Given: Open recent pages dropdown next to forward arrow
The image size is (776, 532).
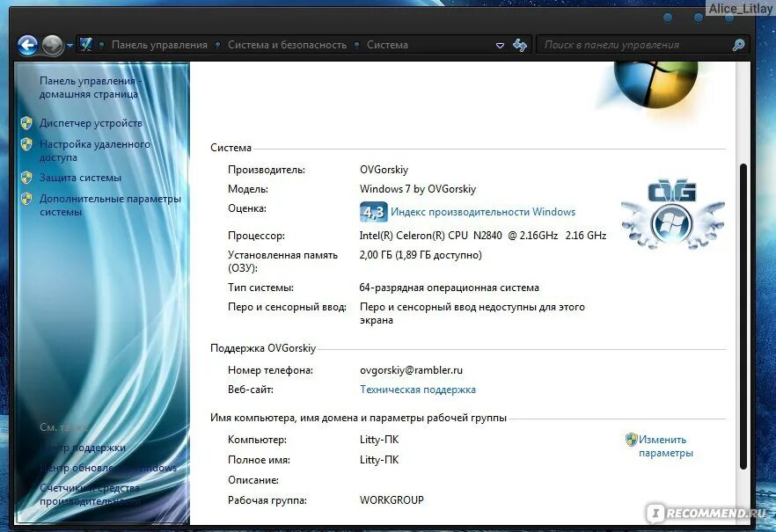Looking at the screenshot, I should [x=70, y=46].
